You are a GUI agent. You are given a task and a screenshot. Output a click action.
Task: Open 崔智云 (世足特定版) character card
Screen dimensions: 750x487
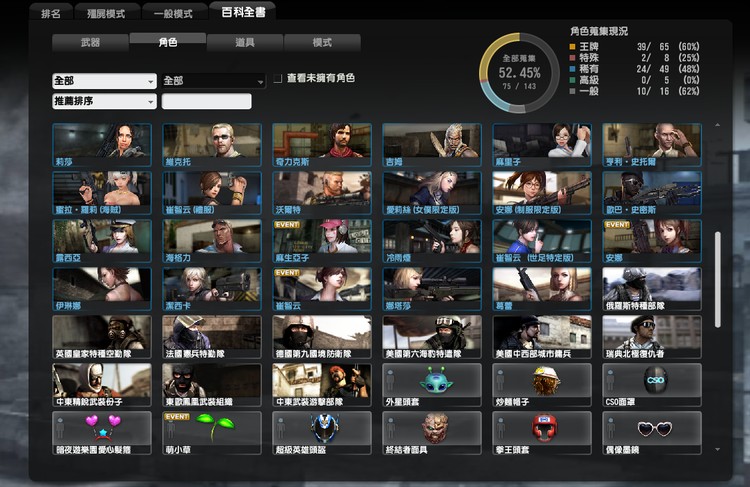(x=542, y=241)
